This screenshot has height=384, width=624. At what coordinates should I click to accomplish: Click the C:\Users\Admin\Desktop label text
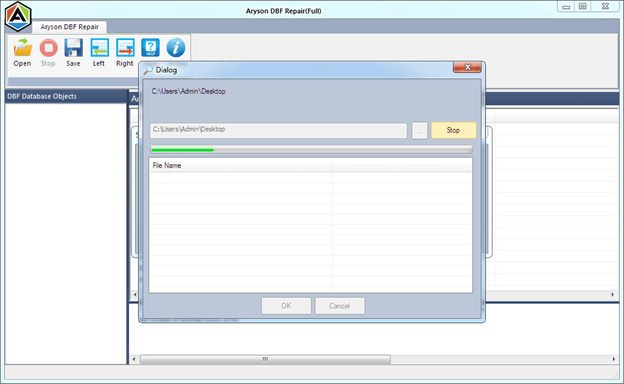pyautogui.click(x=188, y=91)
